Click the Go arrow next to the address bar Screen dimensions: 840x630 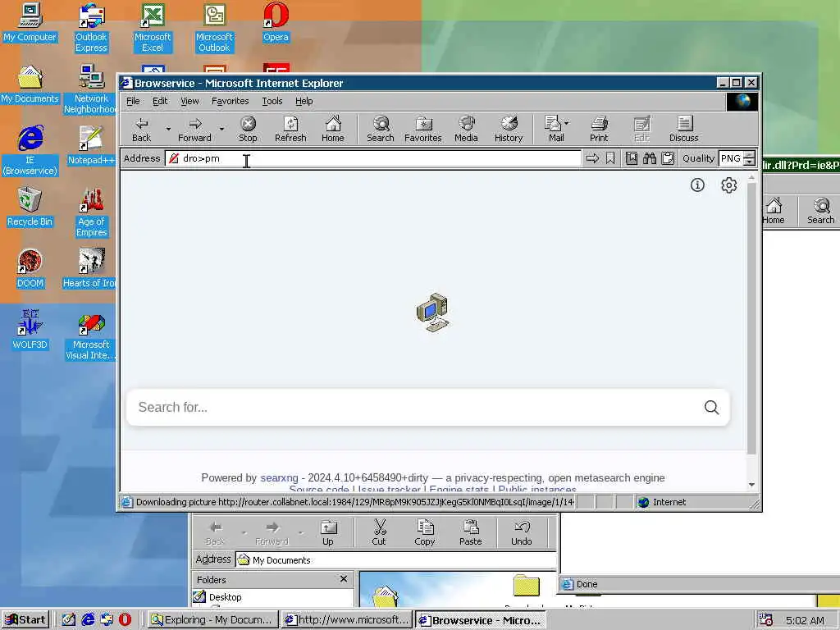point(592,158)
